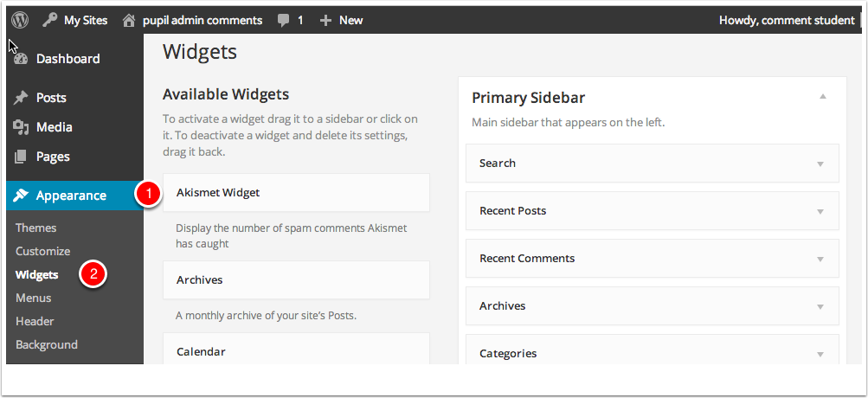
Task: Open the Menus submenu item
Action: (x=34, y=298)
